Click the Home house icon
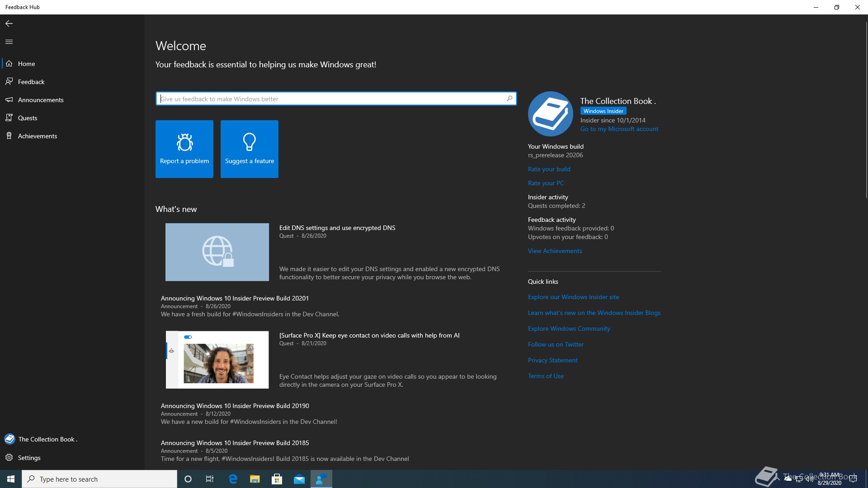This screenshot has height=488, width=868. click(x=9, y=64)
